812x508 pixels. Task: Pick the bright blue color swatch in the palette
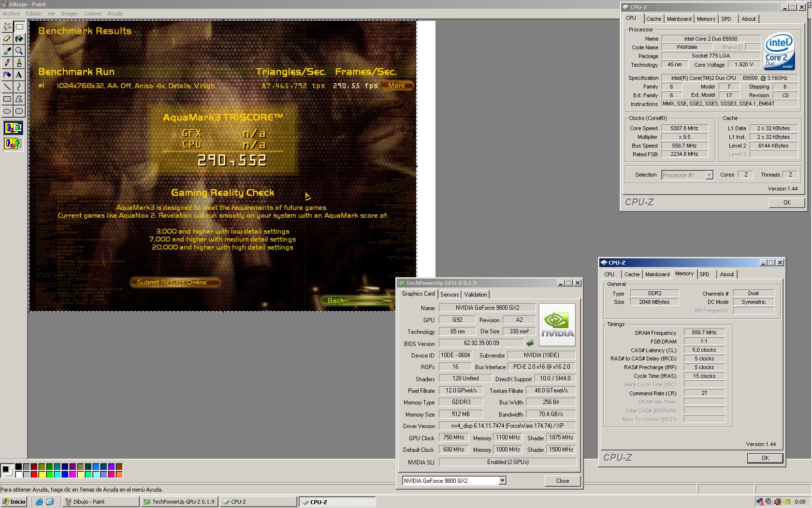click(x=65, y=474)
